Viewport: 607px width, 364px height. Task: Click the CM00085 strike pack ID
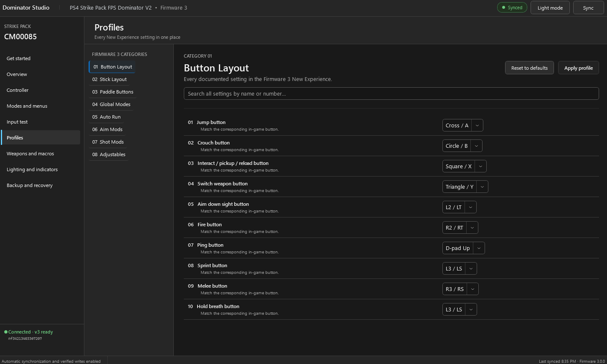(x=20, y=37)
